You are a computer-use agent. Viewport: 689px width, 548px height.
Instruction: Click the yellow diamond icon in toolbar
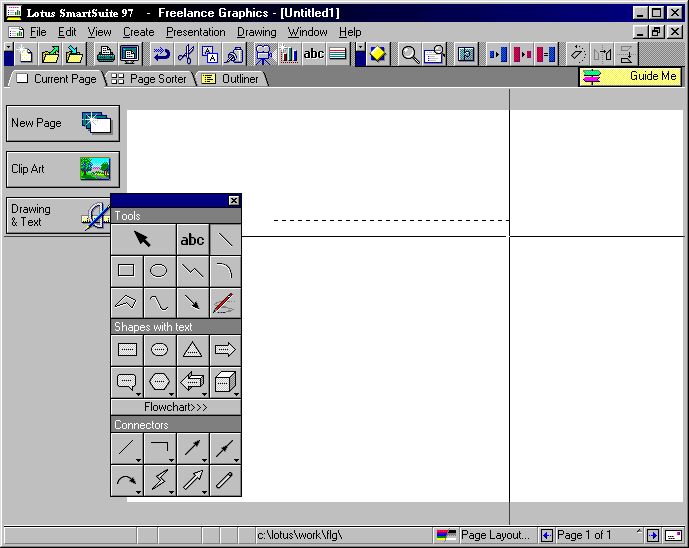coord(377,54)
